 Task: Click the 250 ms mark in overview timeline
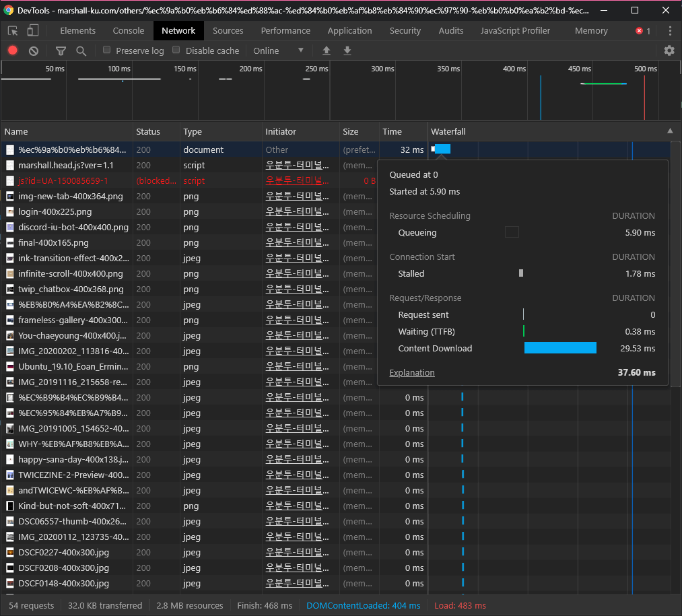point(316,69)
